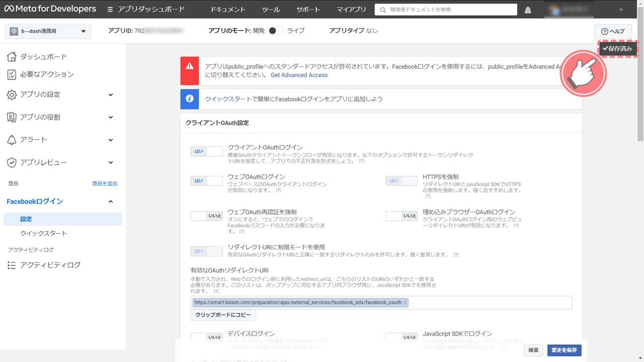Toggle JavaScript SDKでログイン switch
The height and width of the screenshot is (362, 644).
(401, 337)
